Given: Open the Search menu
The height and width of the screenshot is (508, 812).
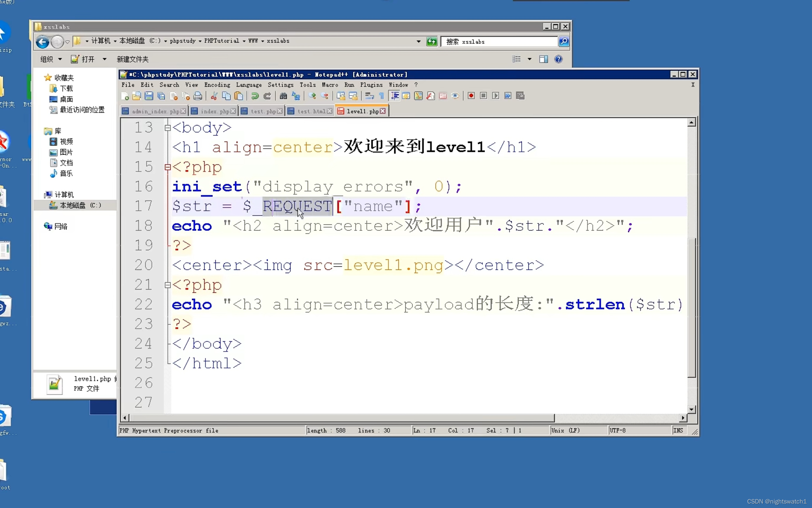Looking at the screenshot, I should click(x=169, y=85).
